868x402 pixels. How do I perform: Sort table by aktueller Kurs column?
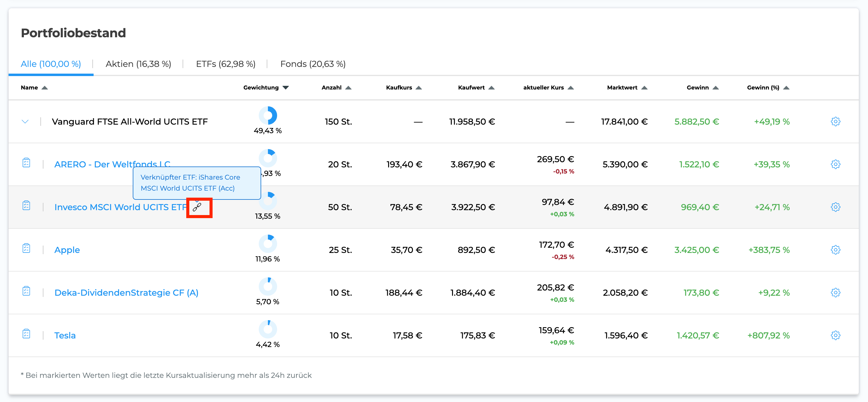click(549, 87)
